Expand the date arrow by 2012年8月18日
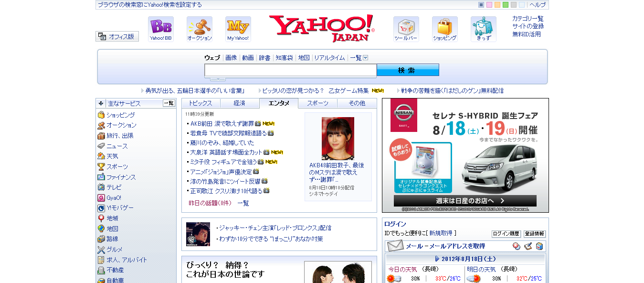Screen dimensions: 644x283 (438, 259)
